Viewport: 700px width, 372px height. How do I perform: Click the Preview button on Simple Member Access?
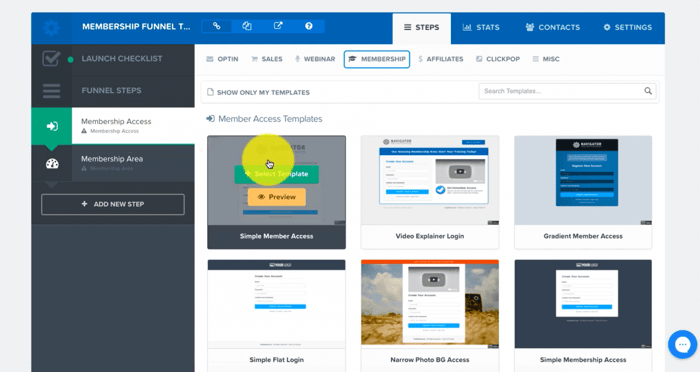[x=277, y=197]
